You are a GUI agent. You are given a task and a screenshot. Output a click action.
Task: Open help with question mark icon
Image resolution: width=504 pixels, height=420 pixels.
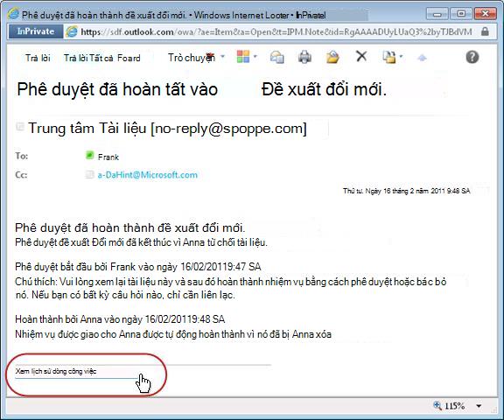[x=472, y=57]
